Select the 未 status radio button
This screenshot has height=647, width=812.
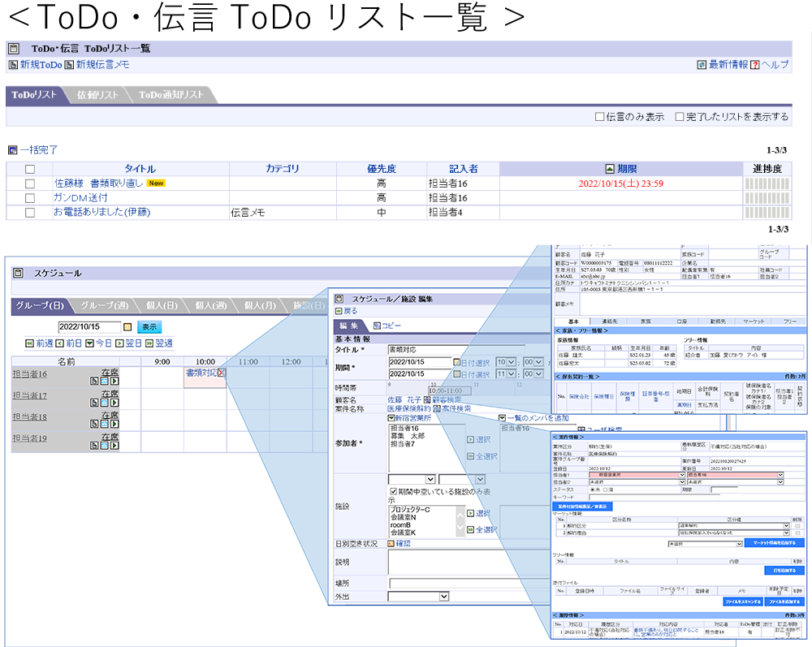593,490
